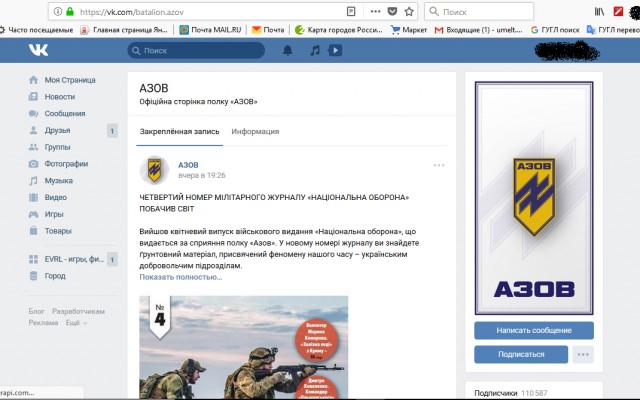Screen dimensions: 640x400
Task: Expand post with Показать полностью
Action: (181, 277)
